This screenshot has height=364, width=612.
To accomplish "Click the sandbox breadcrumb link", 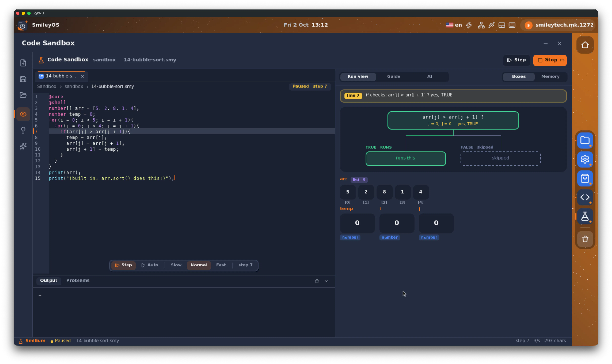I will pyautogui.click(x=74, y=86).
